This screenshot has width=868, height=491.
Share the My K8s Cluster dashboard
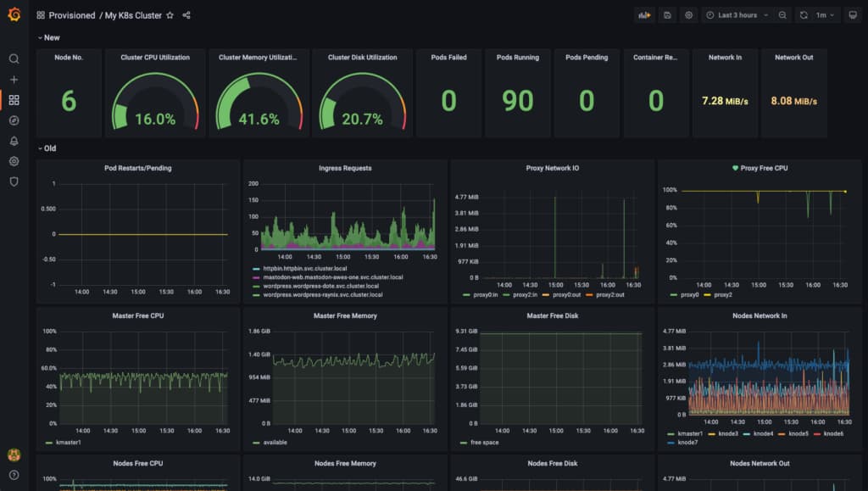point(186,14)
